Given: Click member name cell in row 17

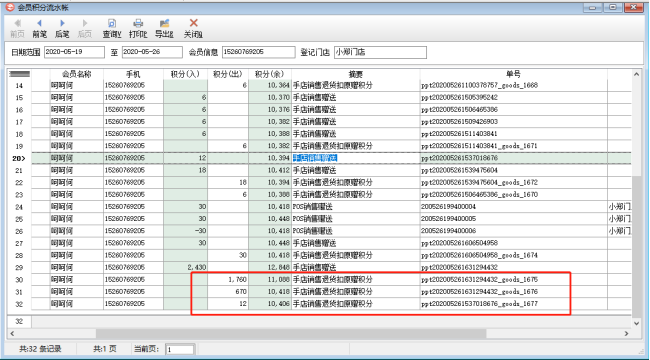Looking at the screenshot, I should [x=77, y=122].
